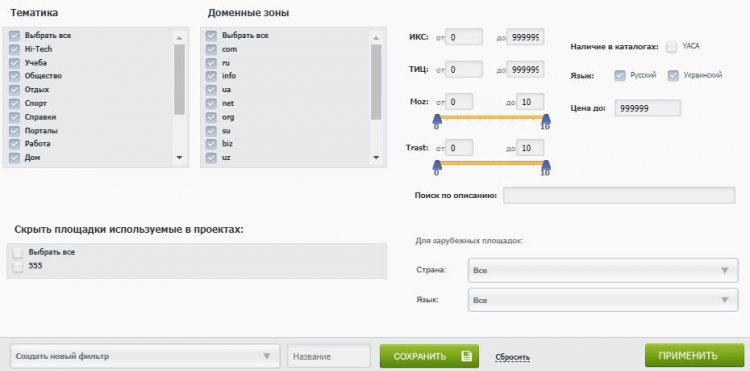Click the Trast slider right handle
The height and width of the screenshot is (371, 750).
pyautogui.click(x=546, y=166)
